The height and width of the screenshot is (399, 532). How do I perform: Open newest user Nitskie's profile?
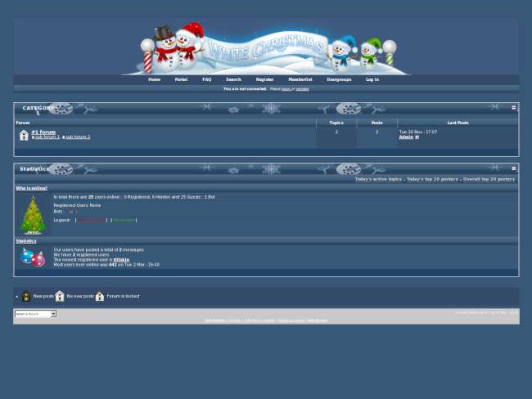click(x=121, y=259)
